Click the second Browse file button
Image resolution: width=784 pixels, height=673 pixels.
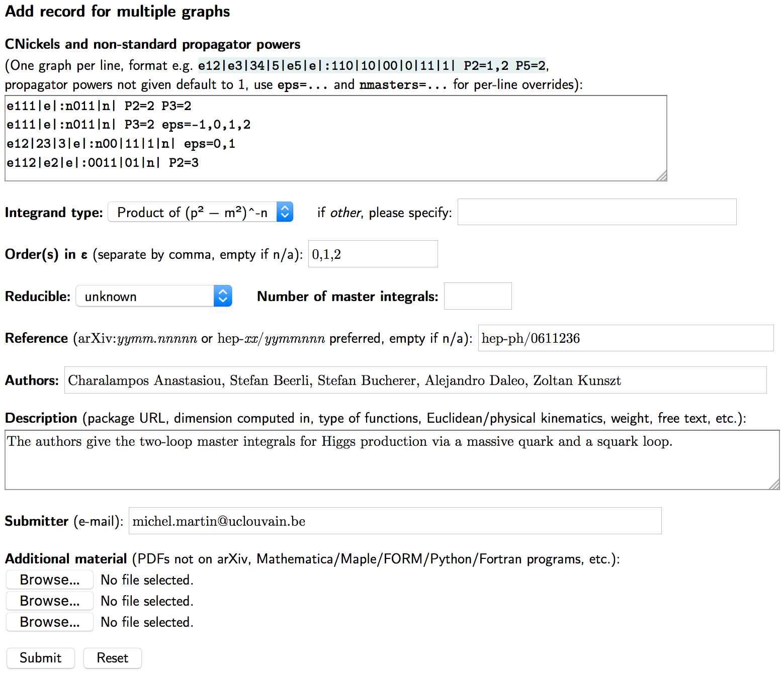[x=49, y=601]
